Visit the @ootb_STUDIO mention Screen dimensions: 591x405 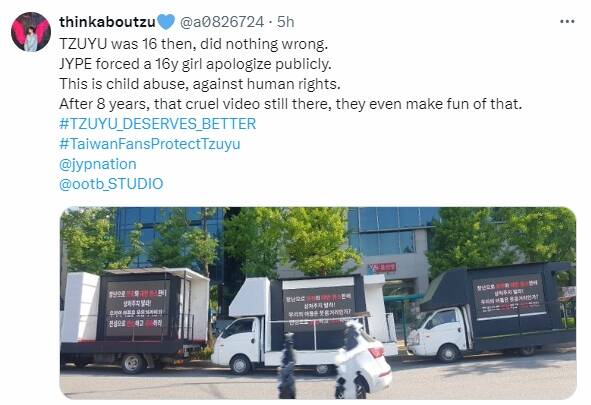click(111, 184)
